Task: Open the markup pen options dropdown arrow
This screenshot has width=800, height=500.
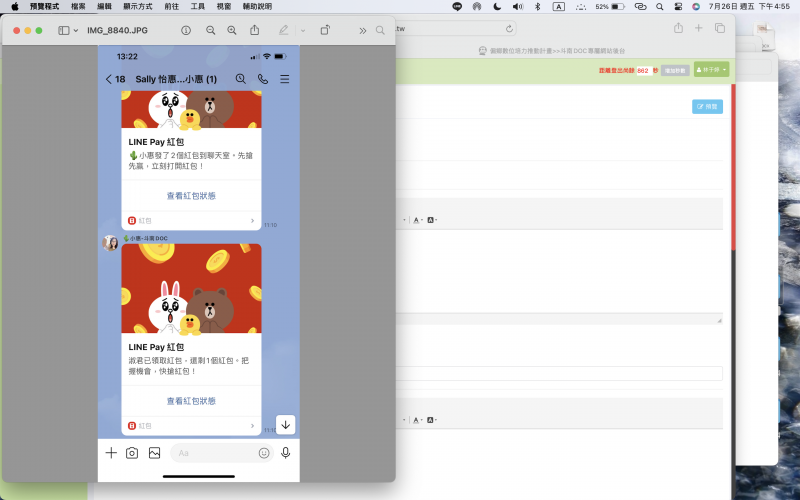Action: [302, 30]
